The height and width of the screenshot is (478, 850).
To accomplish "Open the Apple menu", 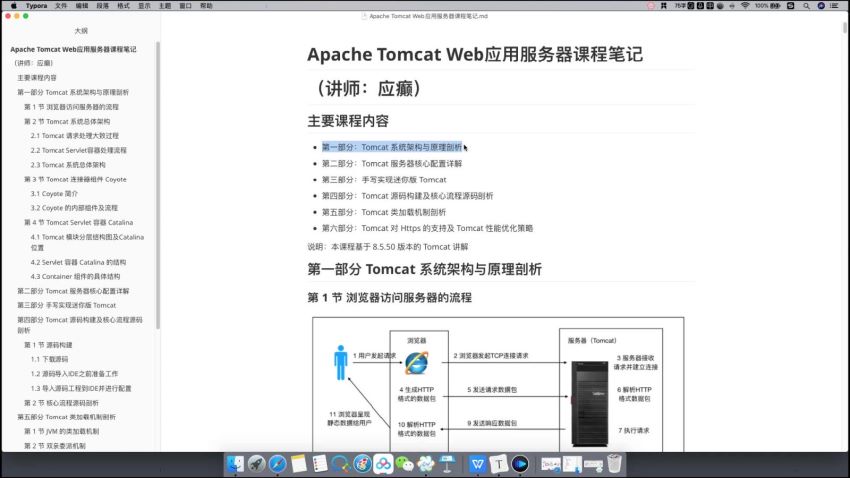I will (14, 5).
